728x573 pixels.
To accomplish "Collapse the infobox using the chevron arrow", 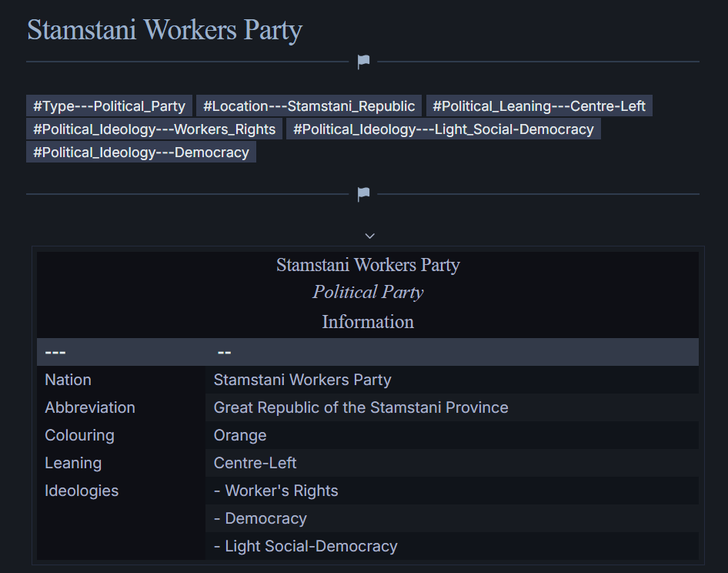I will point(369,236).
